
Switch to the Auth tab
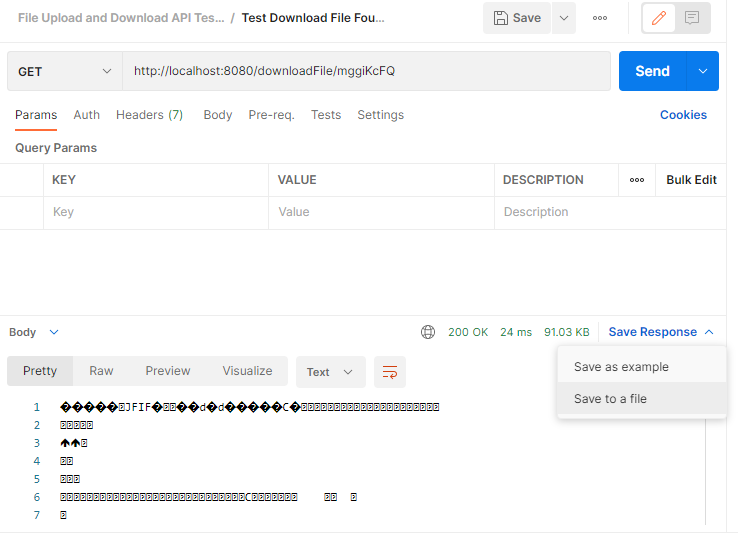click(87, 115)
